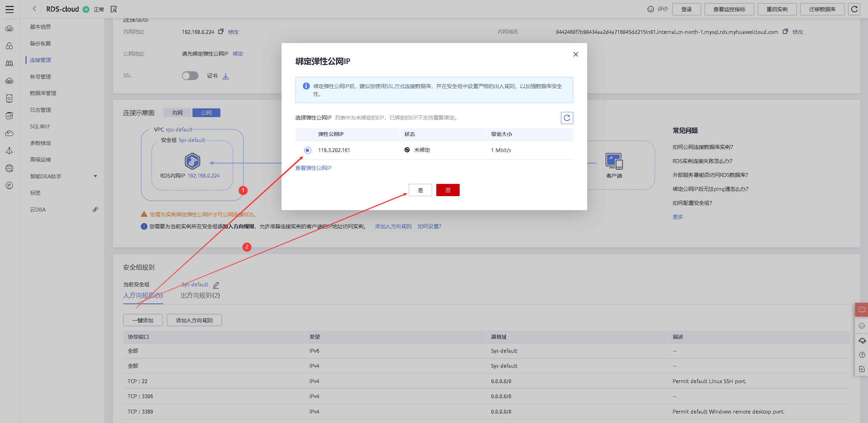This screenshot has width=868, height=423.
Task: Select EIP 119.3.202.161 radio button
Action: click(x=307, y=150)
